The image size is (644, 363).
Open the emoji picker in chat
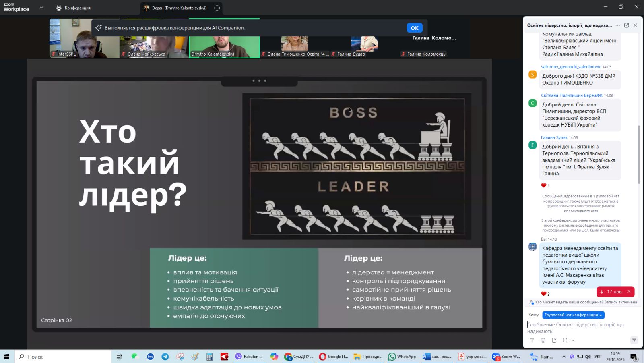coord(543,340)
